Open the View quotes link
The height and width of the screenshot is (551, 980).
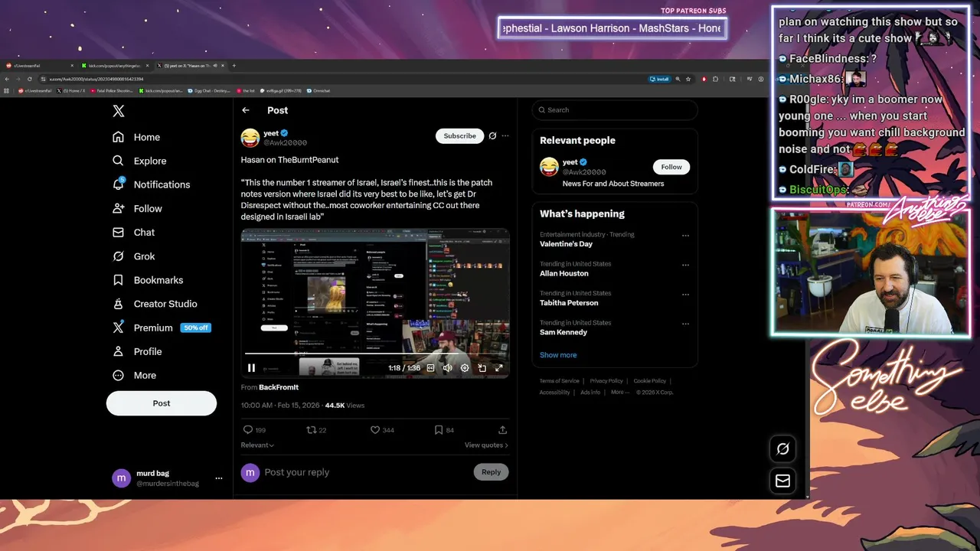click(x=486, y=445)
